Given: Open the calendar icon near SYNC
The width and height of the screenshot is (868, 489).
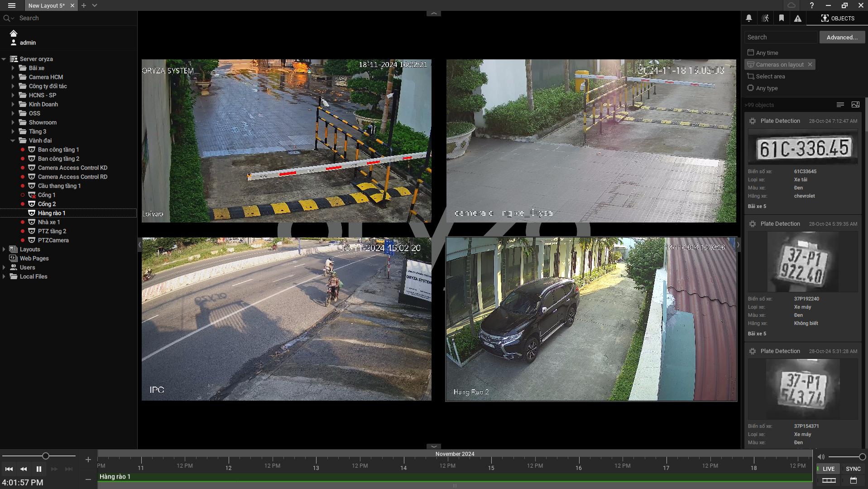Looking at the screenshot, I should point(854,480).
